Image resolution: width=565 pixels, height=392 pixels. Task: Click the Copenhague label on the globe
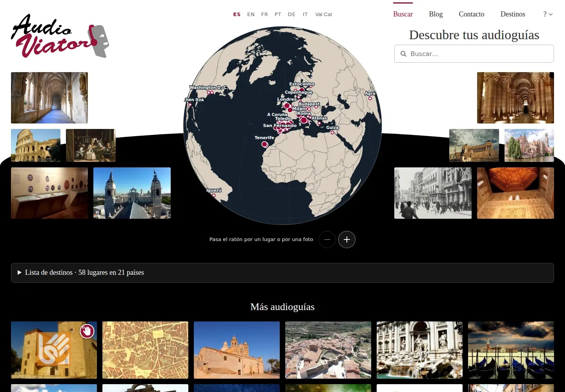pos(299,92)
